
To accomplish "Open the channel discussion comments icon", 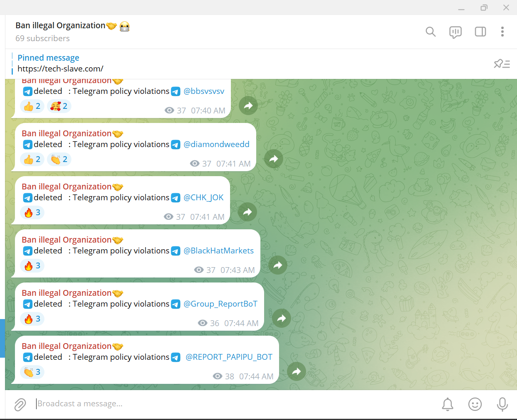I will point(456,32).
